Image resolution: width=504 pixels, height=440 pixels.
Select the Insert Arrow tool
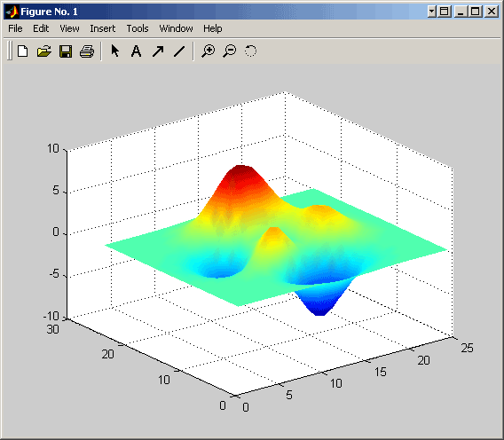tap(158, 51)
